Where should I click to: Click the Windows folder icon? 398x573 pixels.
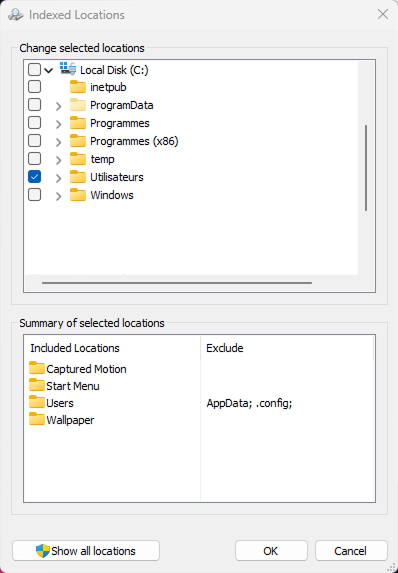tap(78, 195)
